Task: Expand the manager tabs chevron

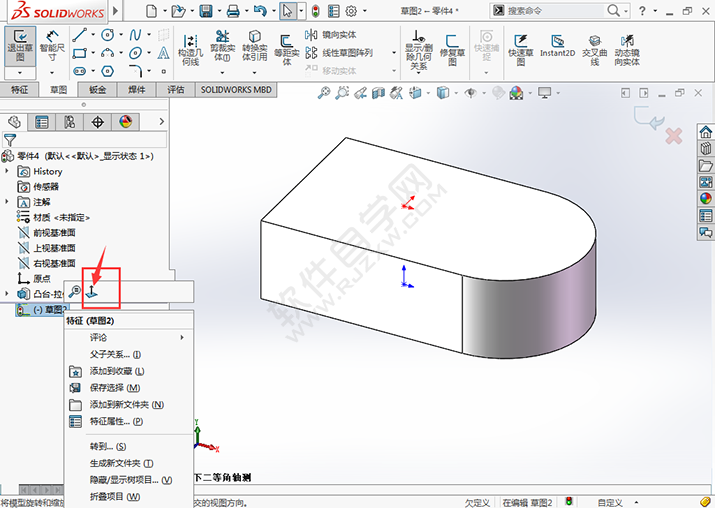Action: (161, 121)
